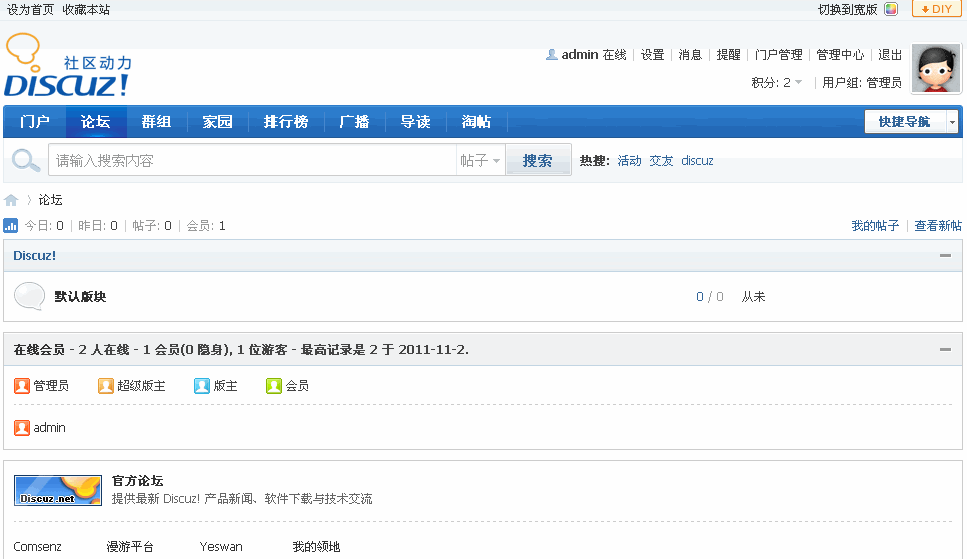Click the 管理员 user group link

coord(884,83)
